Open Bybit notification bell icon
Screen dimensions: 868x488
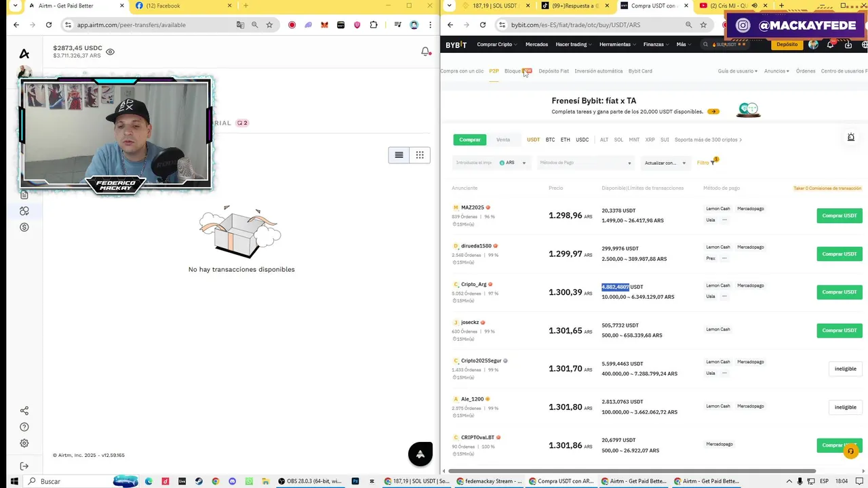(830, 45)
